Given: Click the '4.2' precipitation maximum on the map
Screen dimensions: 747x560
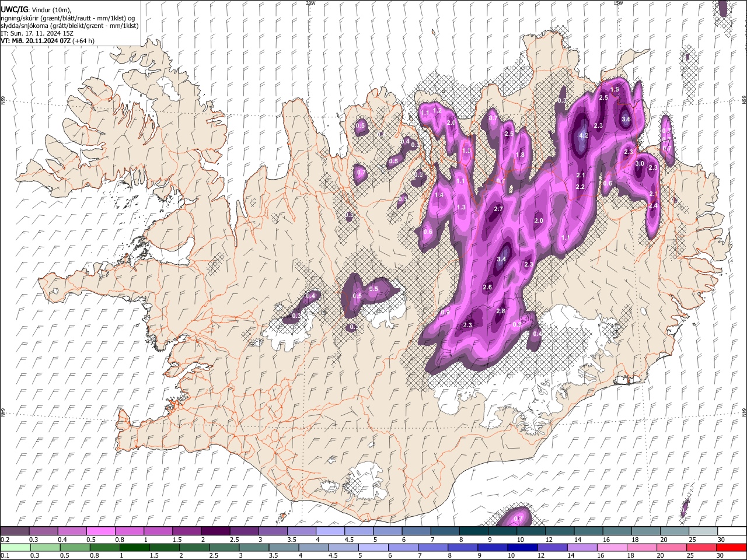Looking at the screenshot, I should (583, 135).
